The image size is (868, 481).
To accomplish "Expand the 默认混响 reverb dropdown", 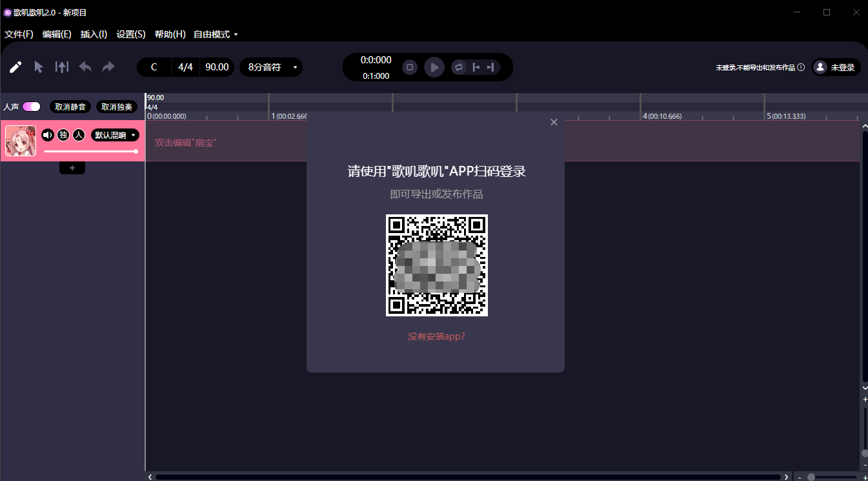I will pos(115,135).
